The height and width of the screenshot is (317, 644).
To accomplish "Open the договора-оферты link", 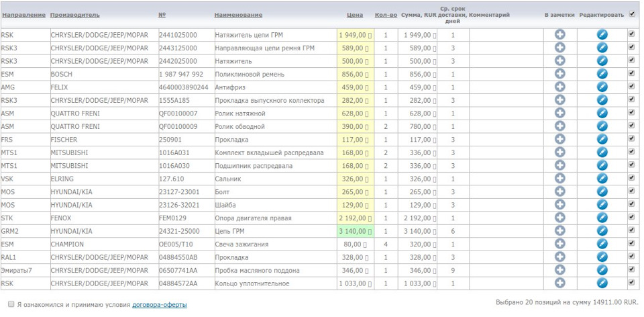I will click(x=160, y=305).
